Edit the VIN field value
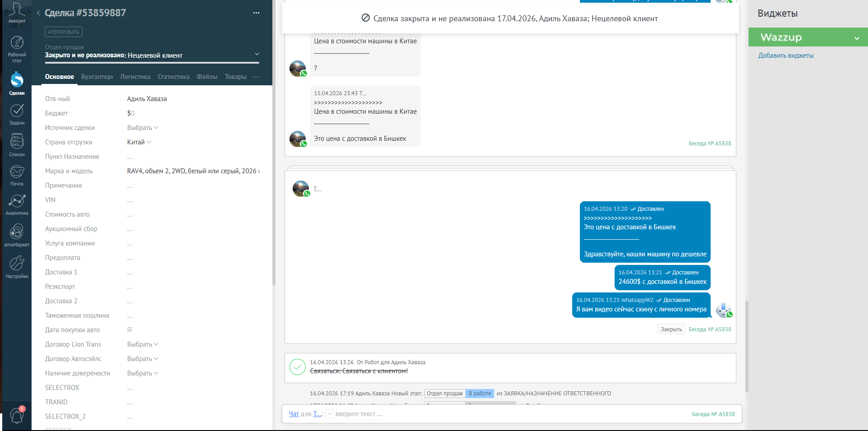Image resolution: width=868 pixels, height=431 pixels. (130, 200)
